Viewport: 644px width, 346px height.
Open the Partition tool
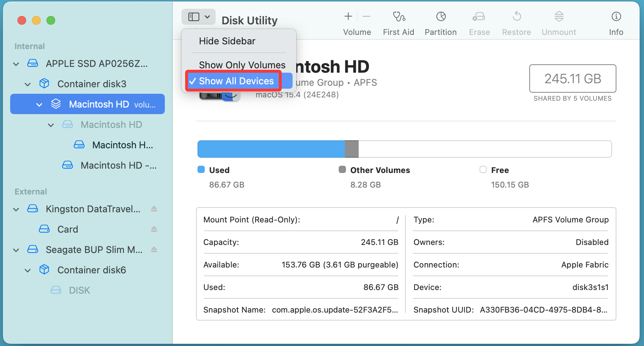(x=441, y=17)
